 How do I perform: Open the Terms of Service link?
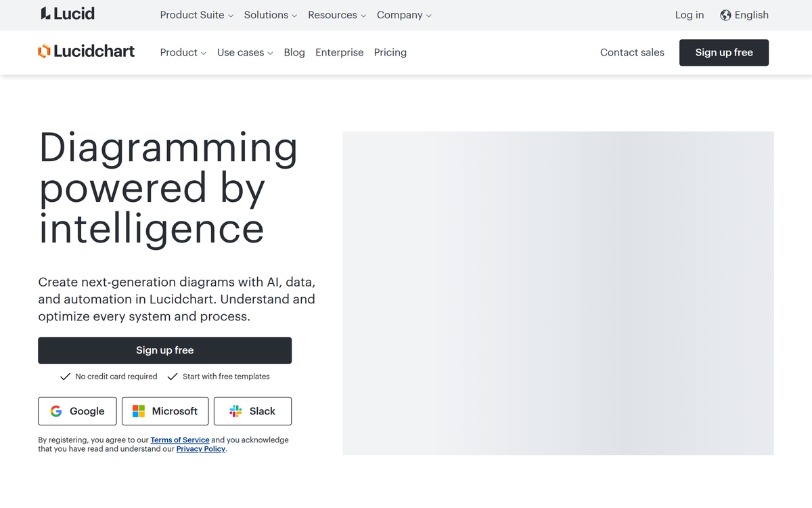pos(180,440)
